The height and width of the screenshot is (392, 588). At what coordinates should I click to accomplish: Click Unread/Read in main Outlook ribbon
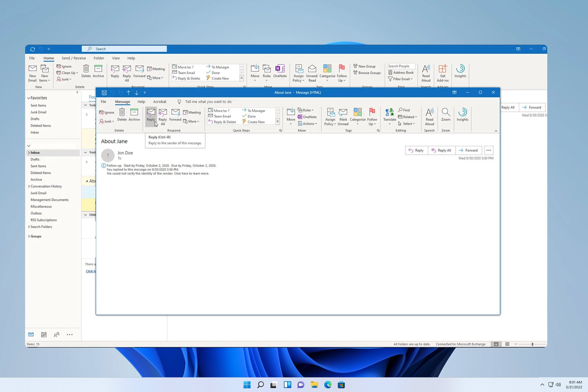click(x=312, y=73)
